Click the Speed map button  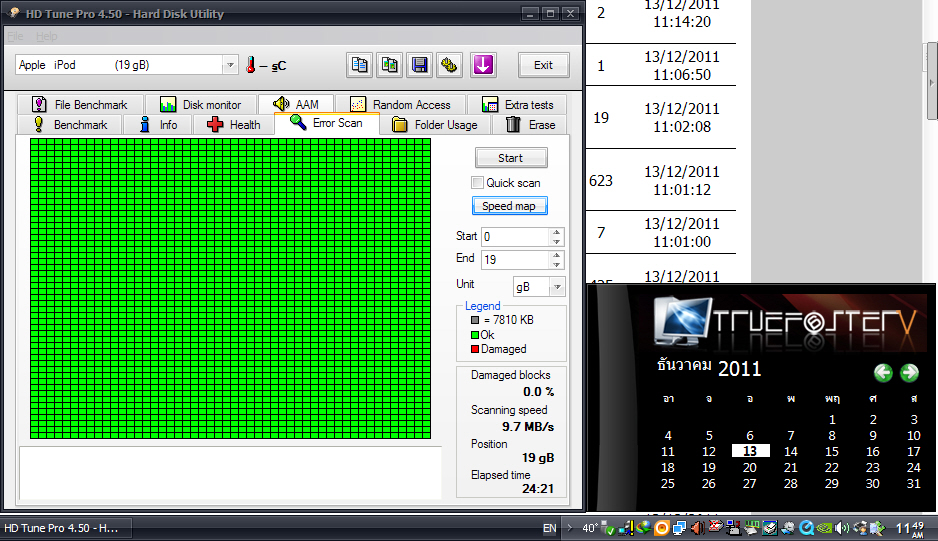coord(509,206)
